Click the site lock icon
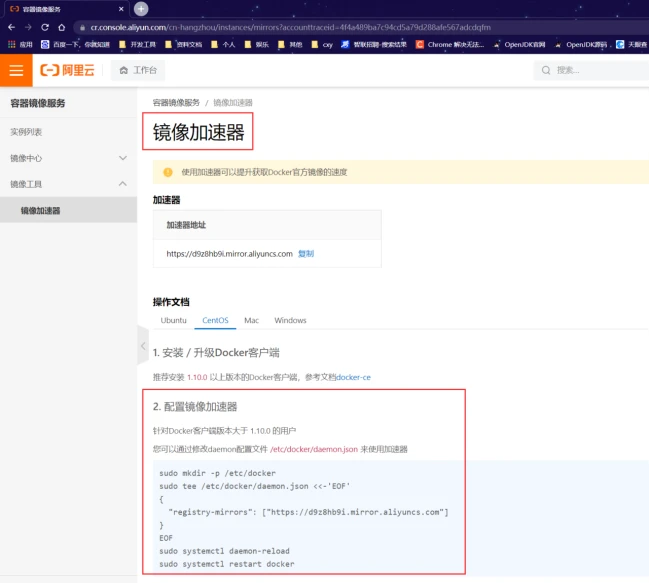 click(x=82, y=28)
